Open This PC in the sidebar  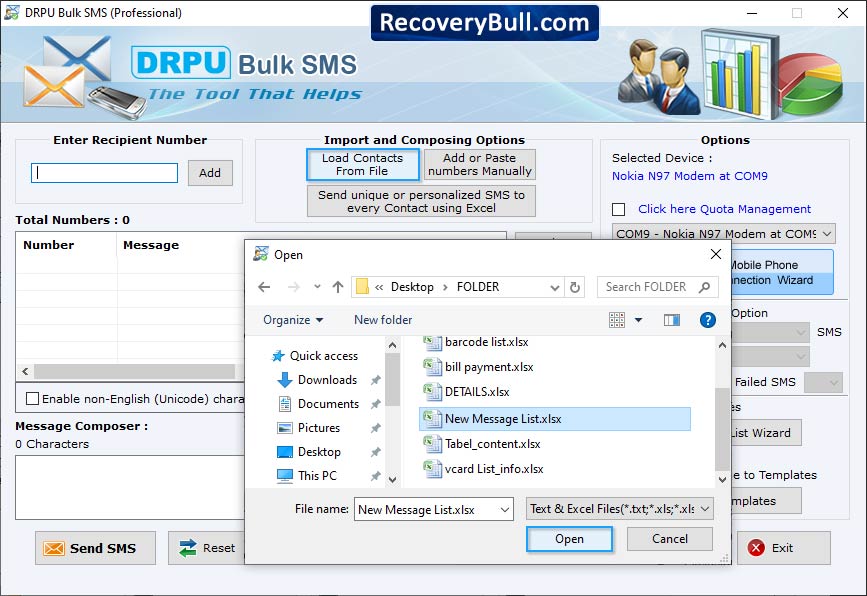pyautogui.click(x=307, y=476)
